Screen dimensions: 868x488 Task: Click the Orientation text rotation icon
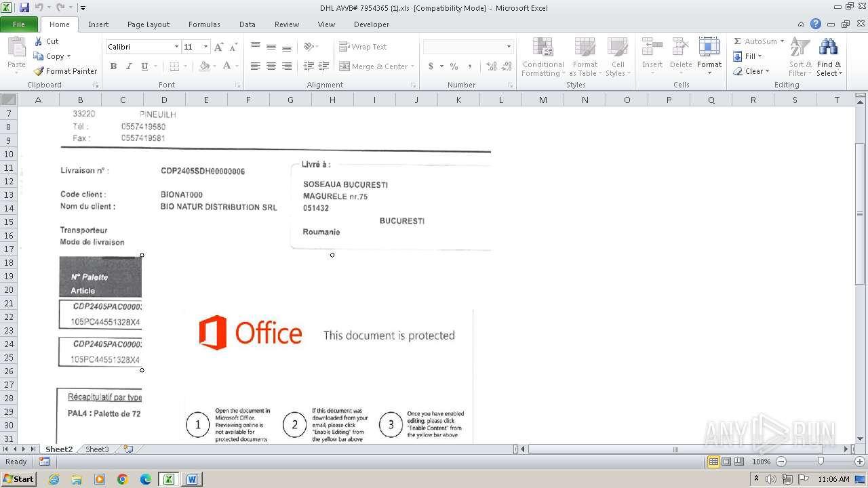pyautogui.click(x=309, y=47)
